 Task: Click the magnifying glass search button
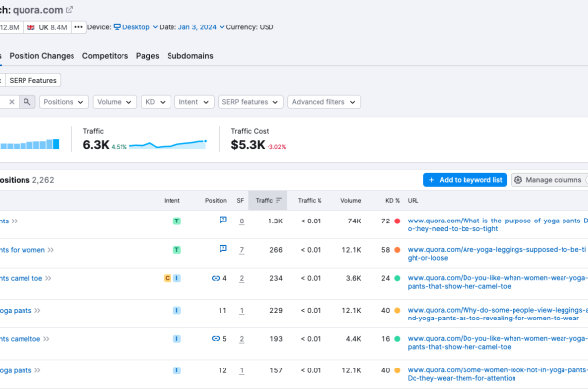tap(27, 102)
